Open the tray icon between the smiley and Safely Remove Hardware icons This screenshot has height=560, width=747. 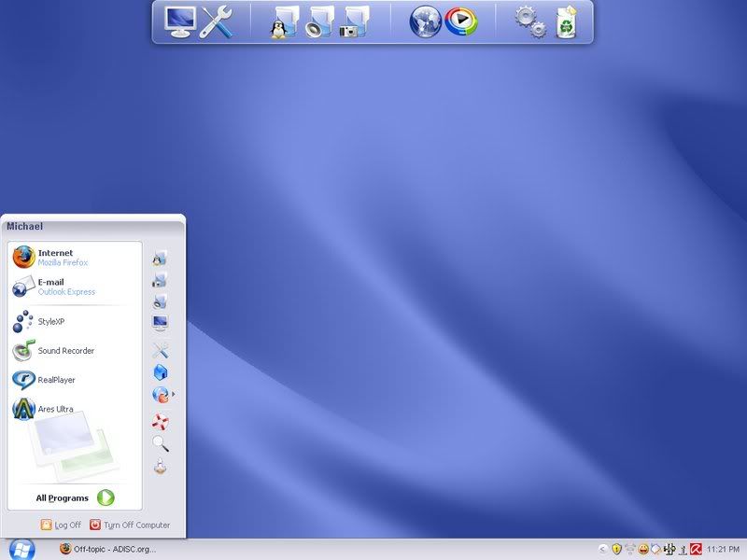656,549
